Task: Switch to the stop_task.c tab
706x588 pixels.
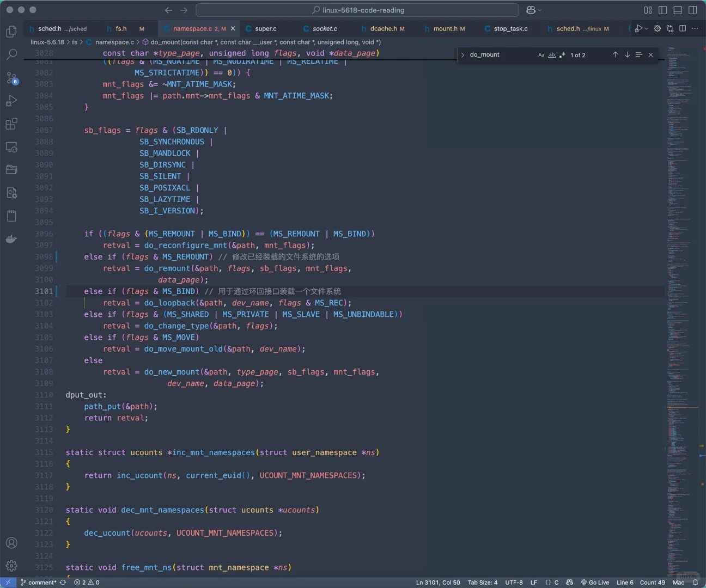Action: [510, 29]
